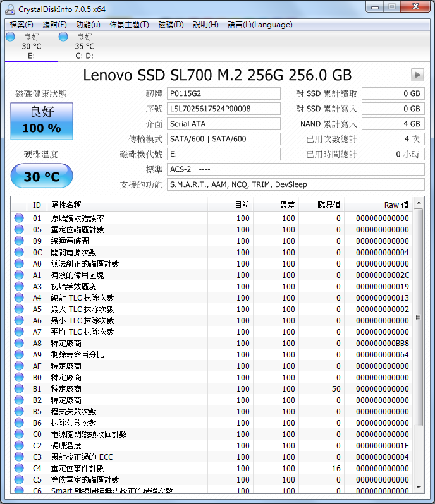Click the status orb for row 0C 開關電源次數
Image resolution: width=435 pixels, height=504 pixels.
19,252
